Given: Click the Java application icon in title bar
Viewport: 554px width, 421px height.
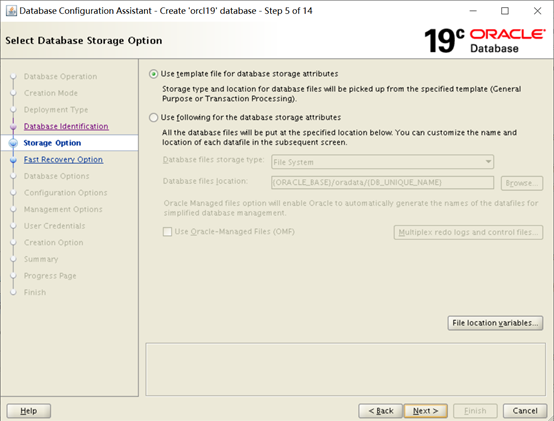Looking at the screenshot, I should pos(11,11).
